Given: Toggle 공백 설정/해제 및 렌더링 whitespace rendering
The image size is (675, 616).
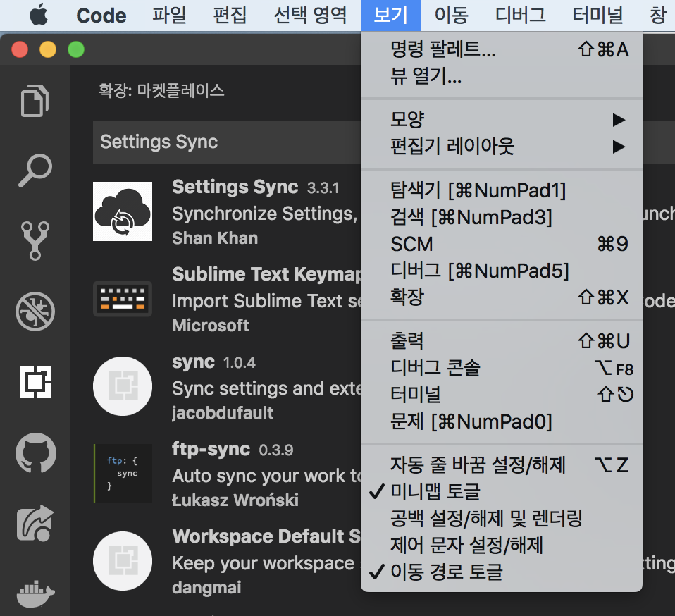Looking at the screenshot, I should [x=502, y=518].
